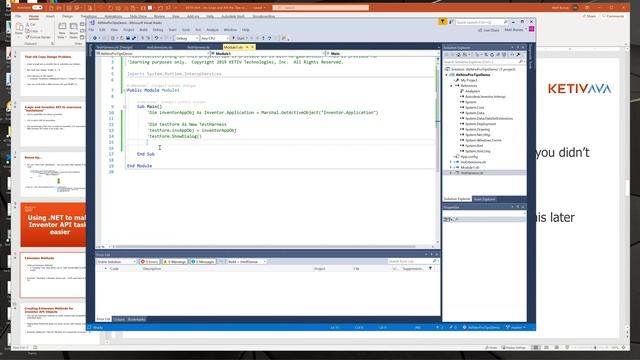Click the Error List column filter funnel icon
The height and width of the screenshot is (360, 640).
[430, 268]
